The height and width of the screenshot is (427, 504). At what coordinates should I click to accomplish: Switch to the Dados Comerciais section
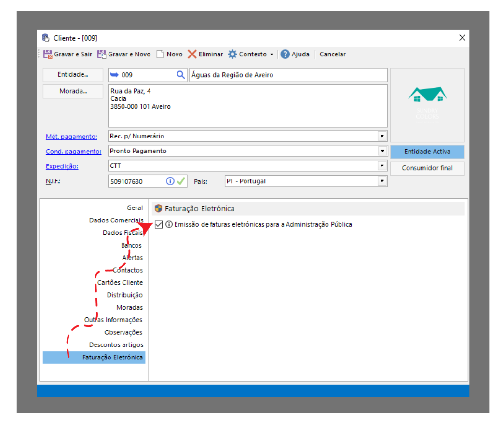tap(116, 220)
